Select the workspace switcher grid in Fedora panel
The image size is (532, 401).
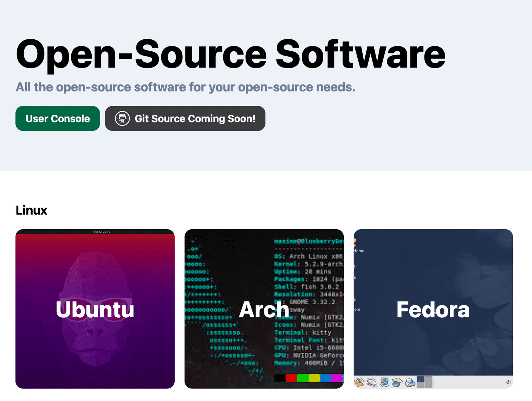click(x=424, y=382)
